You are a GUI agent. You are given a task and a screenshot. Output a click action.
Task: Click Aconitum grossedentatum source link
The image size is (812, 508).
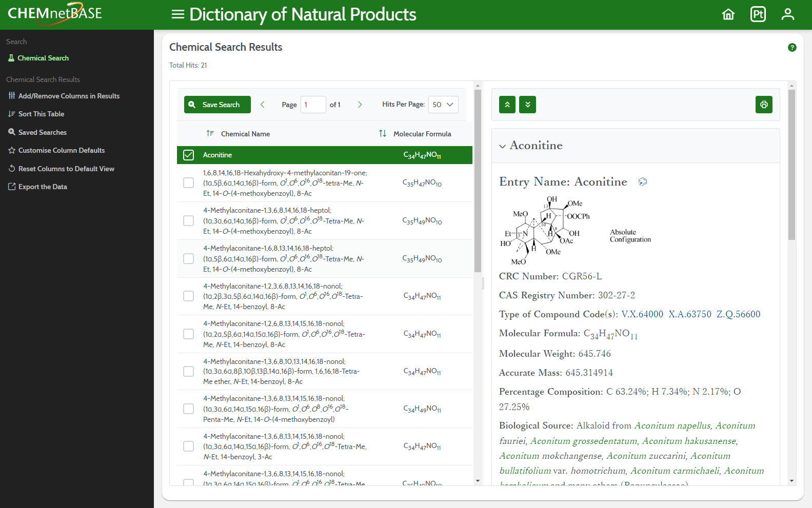pyautogui.click(x=584, y=441)
